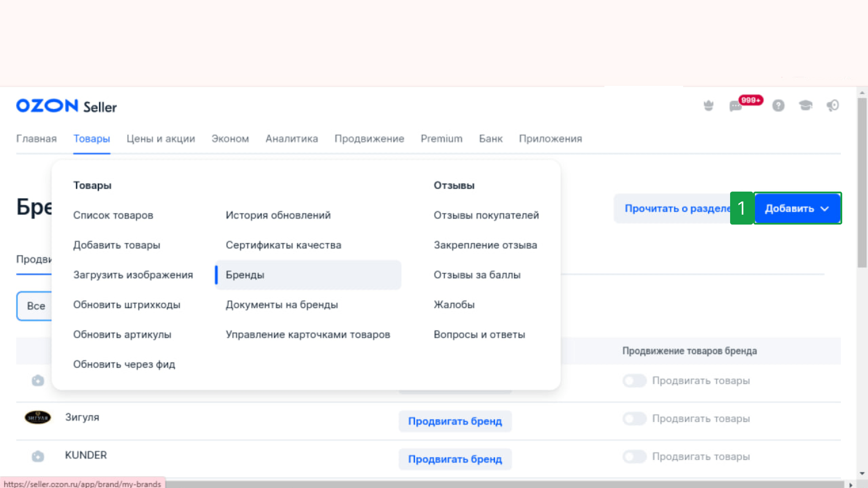This screenshot has height=488, width=868.
Task: Click the OZON Seller logo
Action: coord(66,106)
